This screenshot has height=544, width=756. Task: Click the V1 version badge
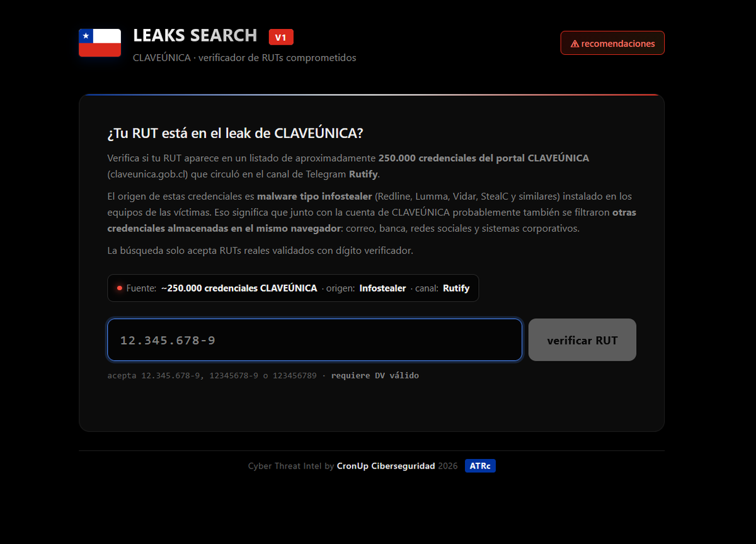(281, 37)
